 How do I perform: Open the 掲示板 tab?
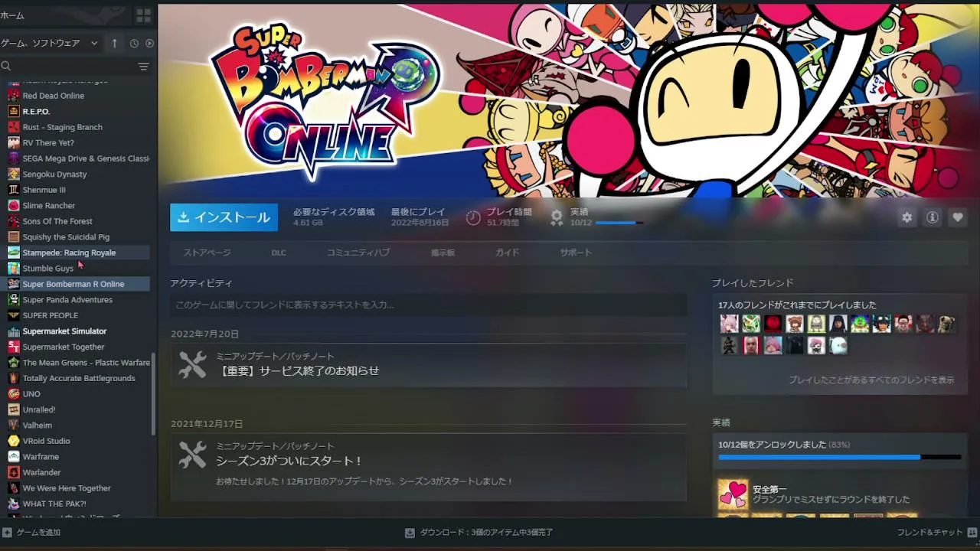[443, 253]
